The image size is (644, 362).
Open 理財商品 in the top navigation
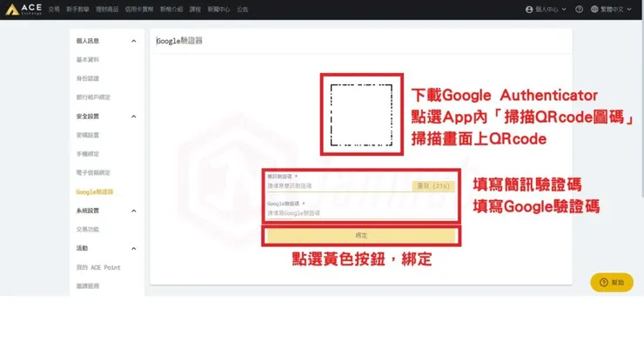tap(107, 10)
